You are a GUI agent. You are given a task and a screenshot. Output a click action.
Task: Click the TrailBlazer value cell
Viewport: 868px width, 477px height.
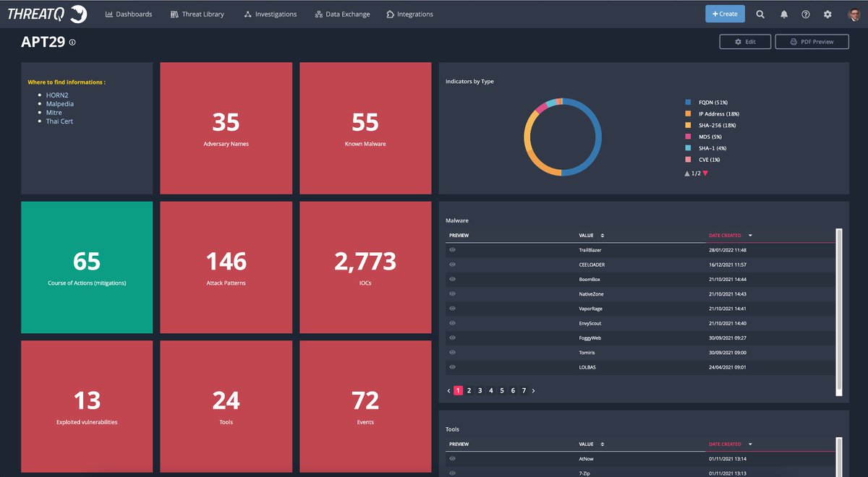coord(590,250)
